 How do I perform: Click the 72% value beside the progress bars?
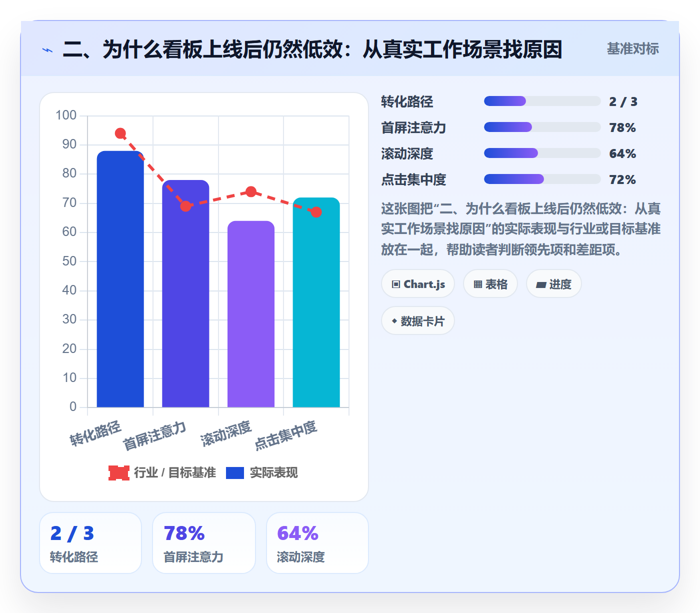(x=622, y=179)
